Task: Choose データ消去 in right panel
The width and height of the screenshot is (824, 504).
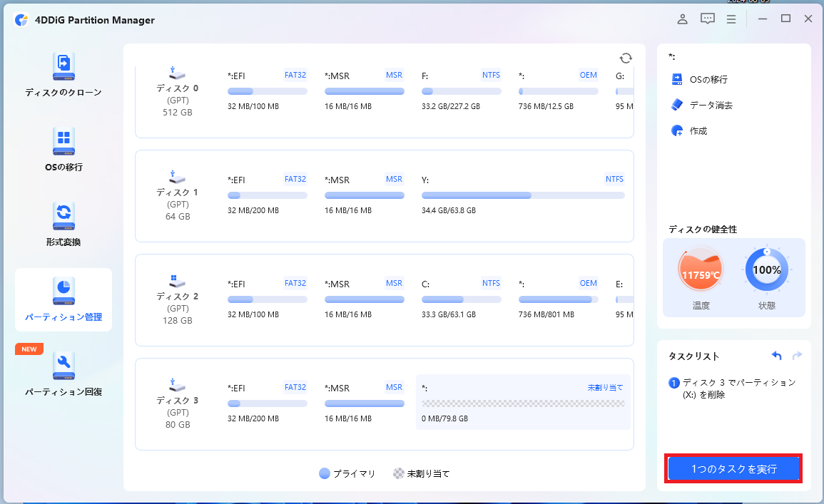Action: 702,105
